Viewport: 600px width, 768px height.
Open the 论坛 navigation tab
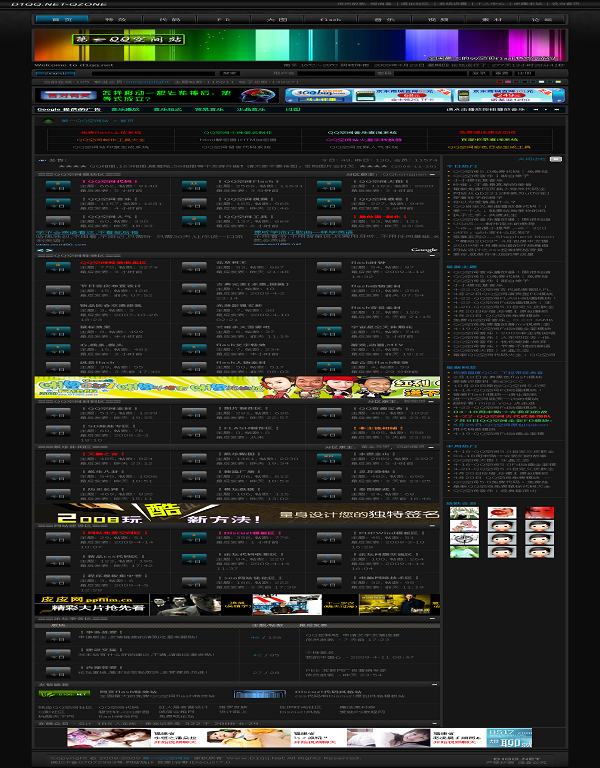541,19
